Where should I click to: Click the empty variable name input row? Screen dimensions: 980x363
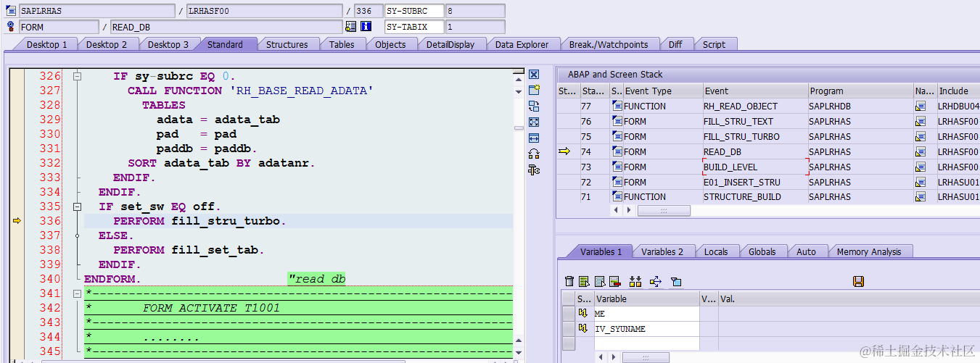pyautogui.click(x=646, y=343)
